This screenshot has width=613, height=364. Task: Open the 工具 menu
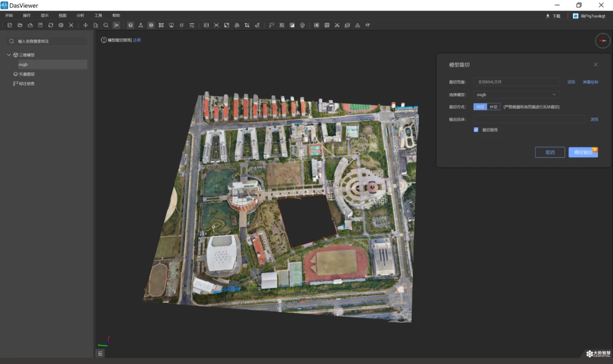click(98, 16)
